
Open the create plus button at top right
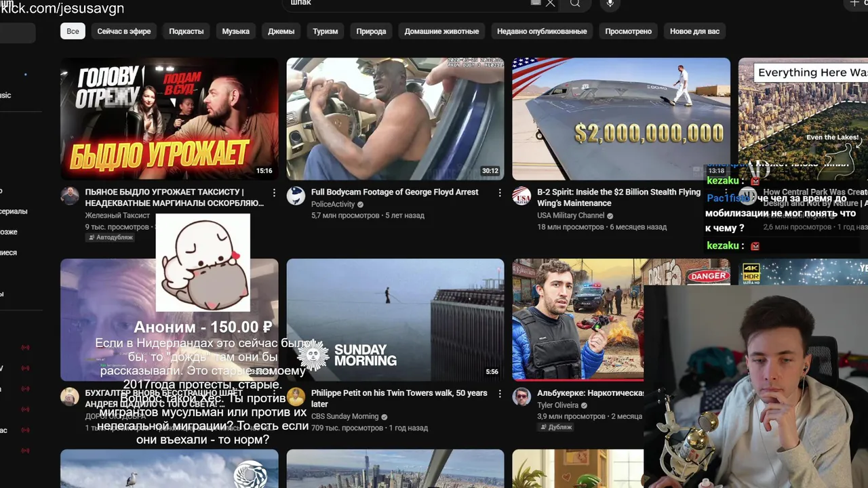(x=854, y=3)
